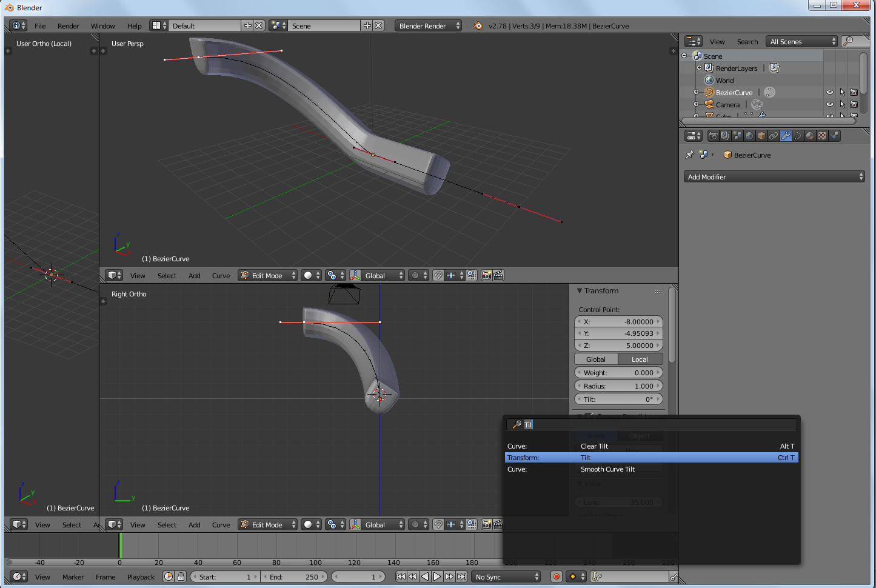The width and height of the screenshot is (876, 588).
Task: Open Curve menu in top viewport header
Action: 221,276
